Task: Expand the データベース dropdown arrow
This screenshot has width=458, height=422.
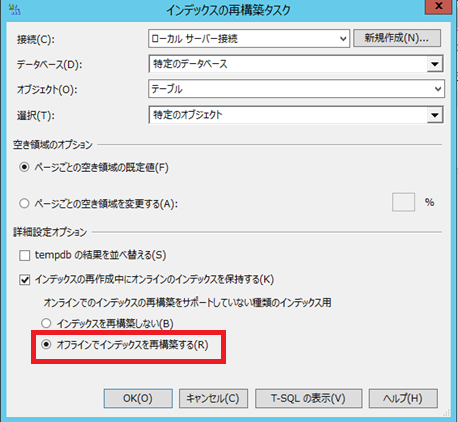Action: [x=435, y=64]
